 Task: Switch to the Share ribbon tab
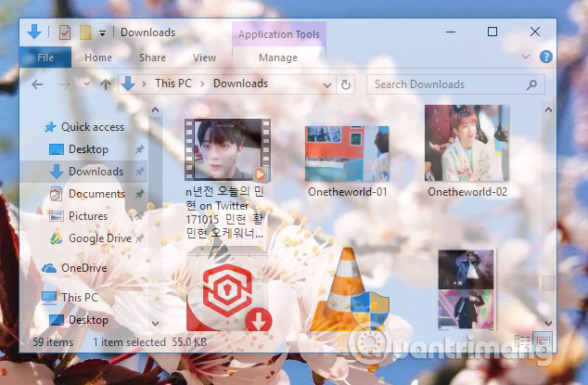click(x=152, y=58)
